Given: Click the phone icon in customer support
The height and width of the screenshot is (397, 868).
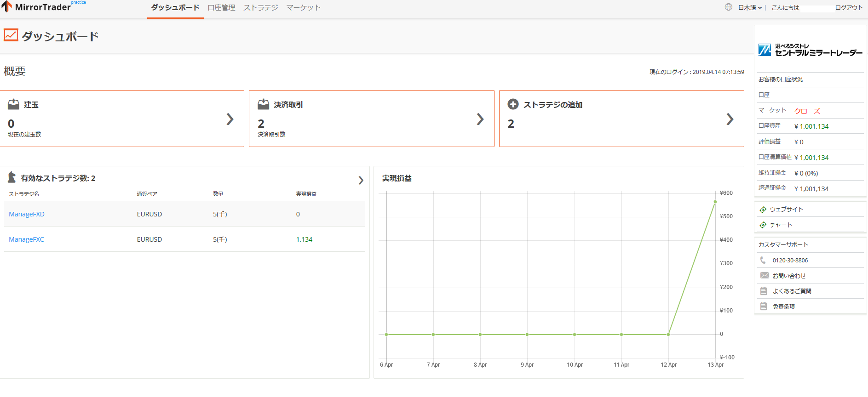Looking at the screenshot, I should tap(763, 260).
